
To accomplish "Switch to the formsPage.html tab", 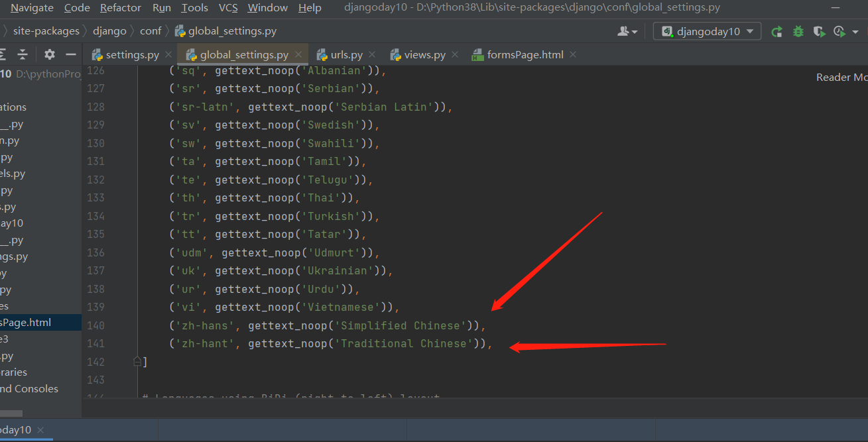I will (525, 55).
